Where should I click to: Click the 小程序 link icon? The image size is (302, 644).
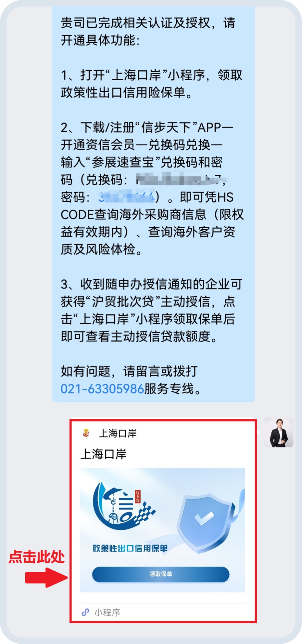tap(85, 612)
